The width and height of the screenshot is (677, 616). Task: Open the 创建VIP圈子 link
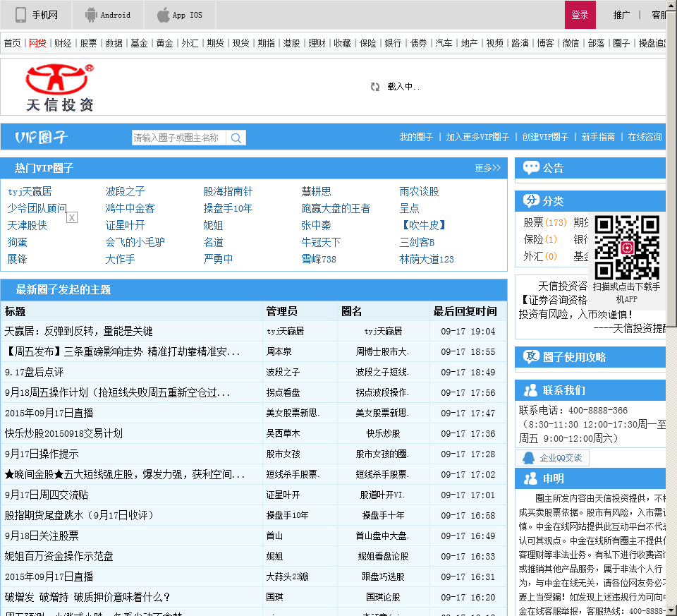tap(545, 138)
